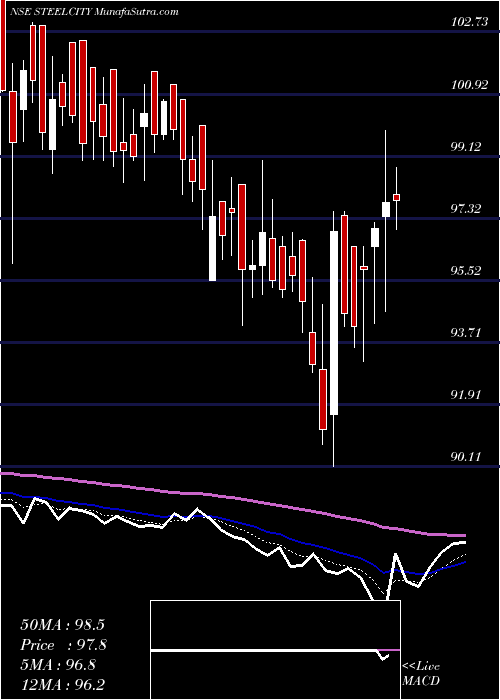Click the 50MA : 98.5 readout

pos(62,625)
